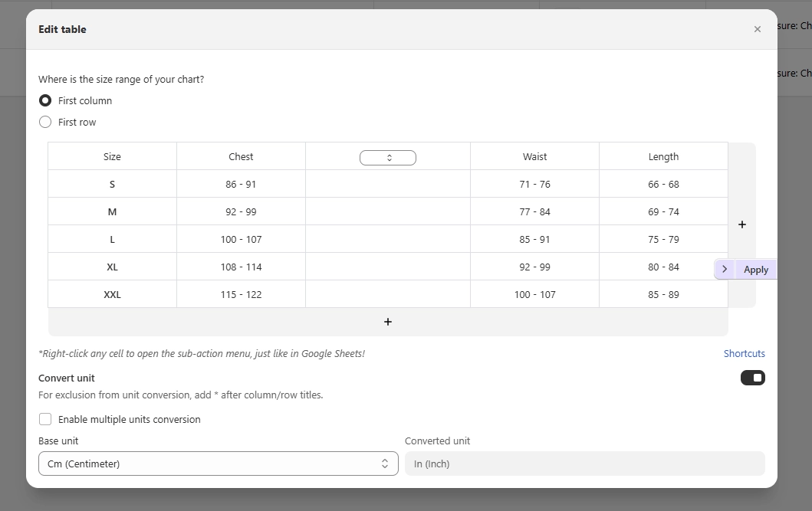
Task: Select the First row radio option
Action: [x=45, y=122]
